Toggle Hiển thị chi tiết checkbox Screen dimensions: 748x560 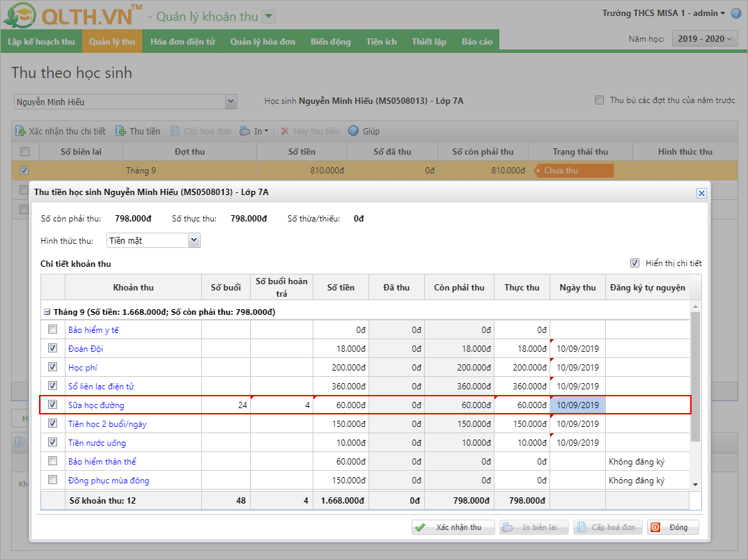tap(634, 263)
